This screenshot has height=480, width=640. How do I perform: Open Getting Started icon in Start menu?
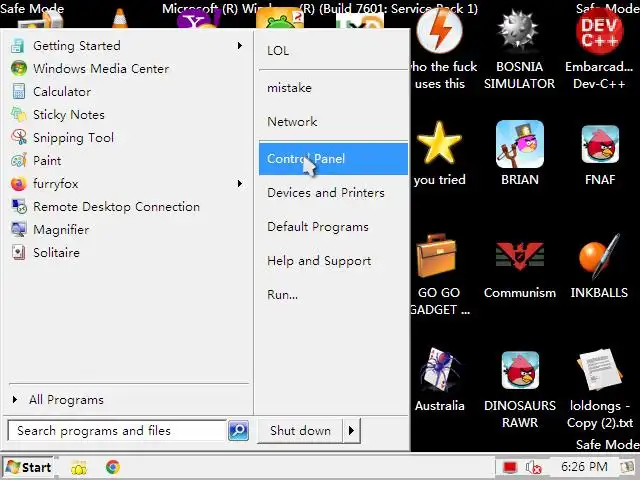18,46
